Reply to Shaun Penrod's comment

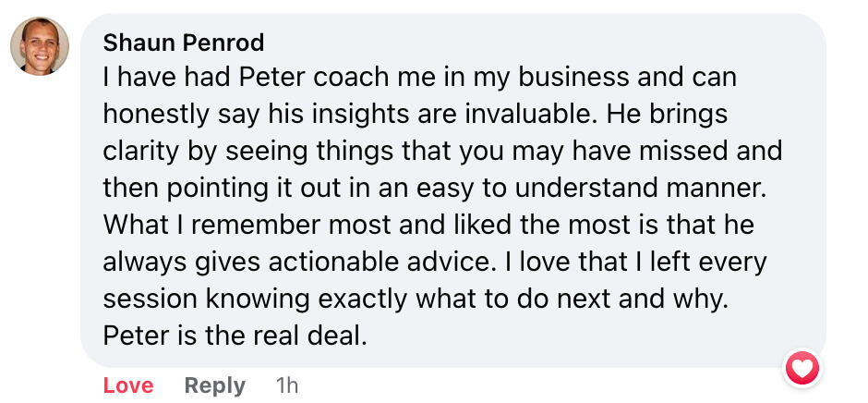(214, 385)
